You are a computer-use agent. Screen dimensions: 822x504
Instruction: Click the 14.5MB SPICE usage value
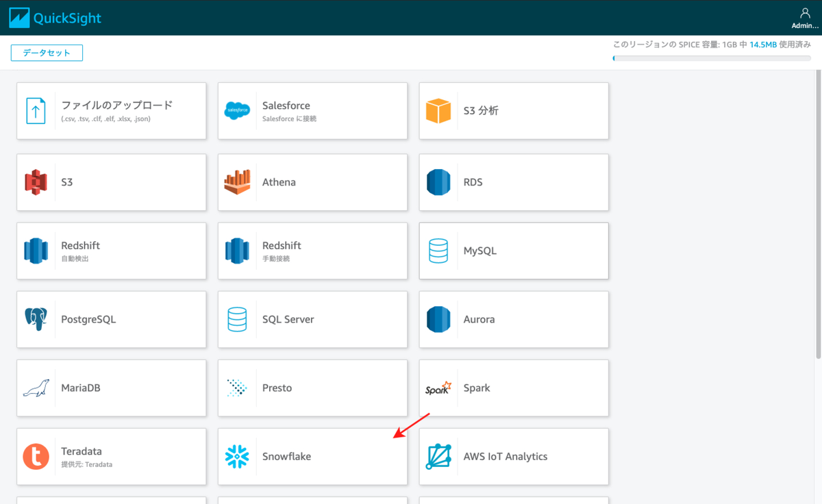(x=764, y=44)
